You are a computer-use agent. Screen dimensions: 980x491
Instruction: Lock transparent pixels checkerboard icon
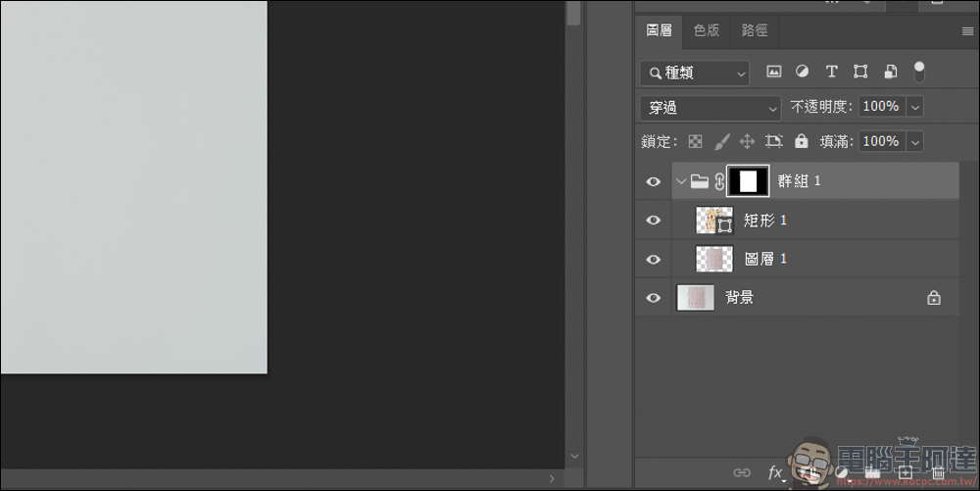tap(695, 142)
